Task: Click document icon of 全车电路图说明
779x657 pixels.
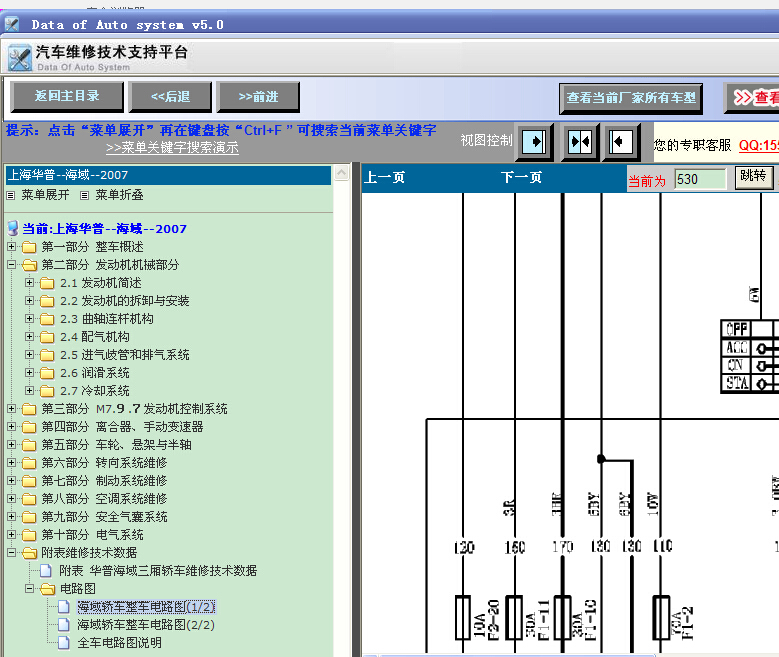Action: [x=64, y=643]
